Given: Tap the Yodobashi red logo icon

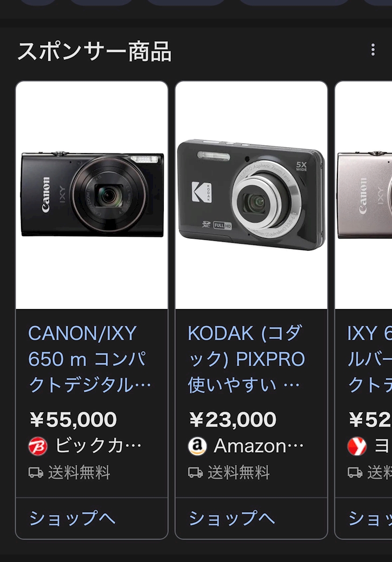Looking at the screenshot, I should coord(357,447).
